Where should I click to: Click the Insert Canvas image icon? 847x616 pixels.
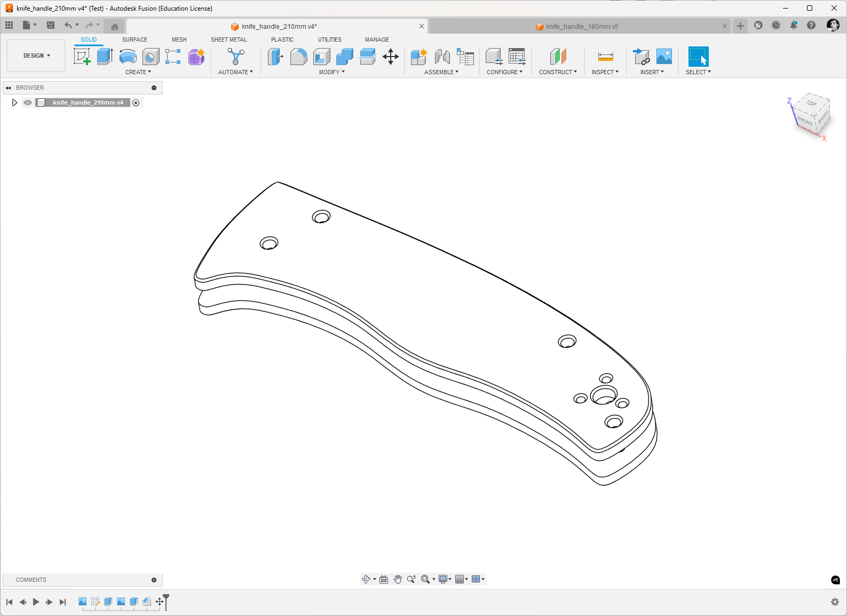tap(664, 57)
